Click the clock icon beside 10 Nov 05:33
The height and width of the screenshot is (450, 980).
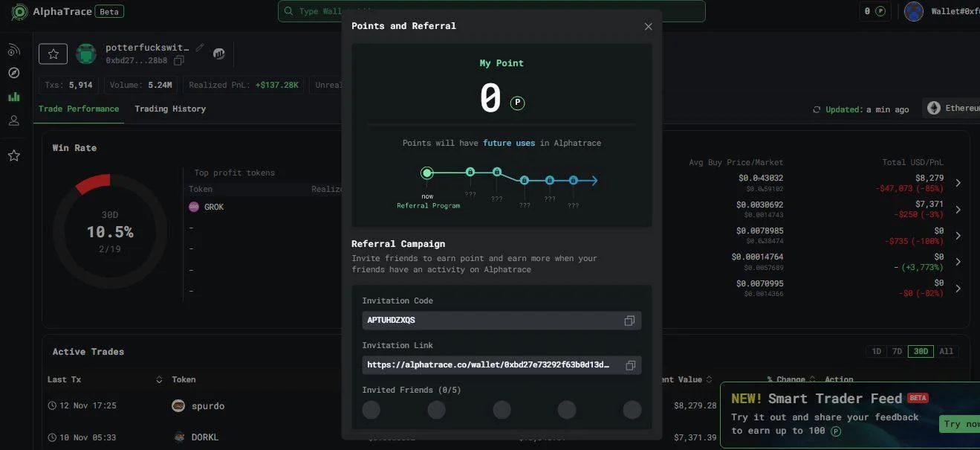tap(52, 437)
